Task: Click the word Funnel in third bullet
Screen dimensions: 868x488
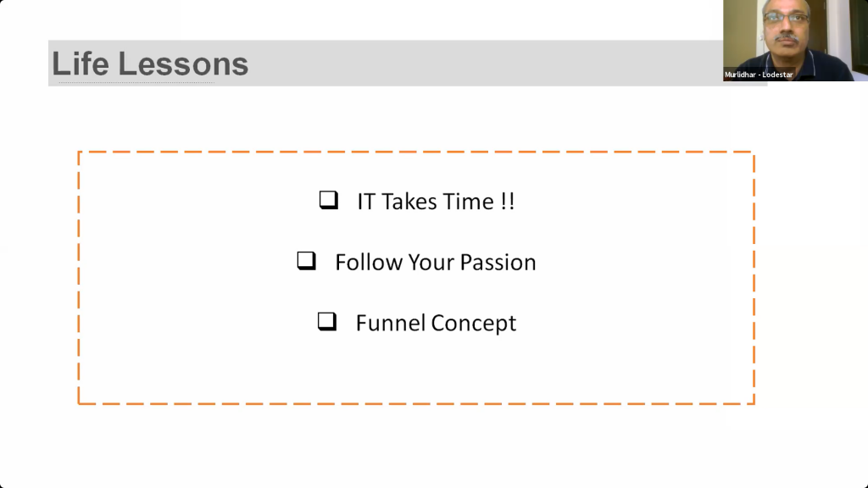Action: point(391,323)
